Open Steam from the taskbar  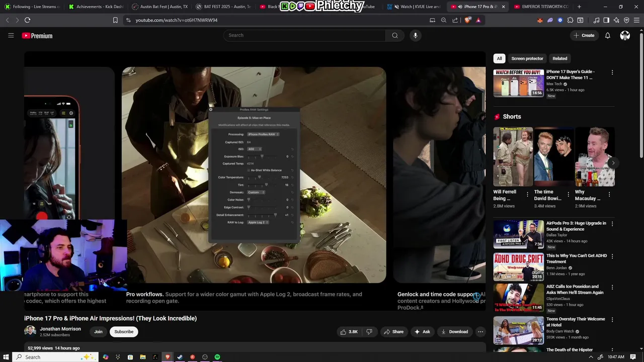point(180,357)
